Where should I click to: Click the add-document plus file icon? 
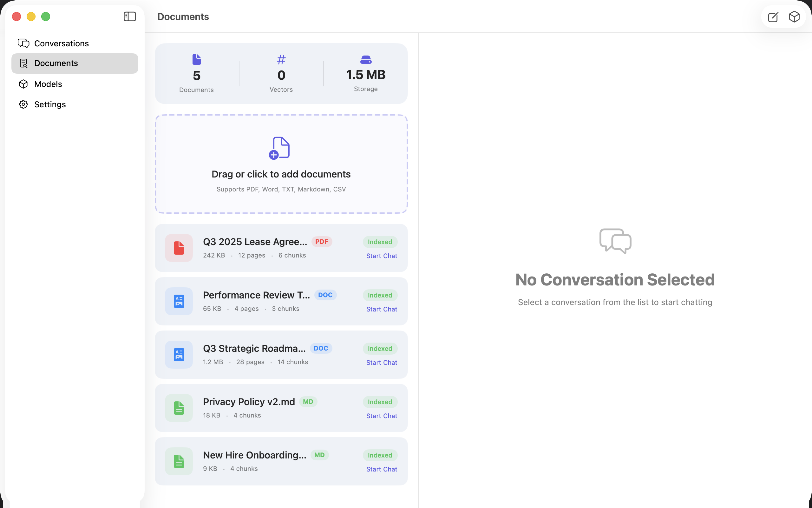[279, 148]
